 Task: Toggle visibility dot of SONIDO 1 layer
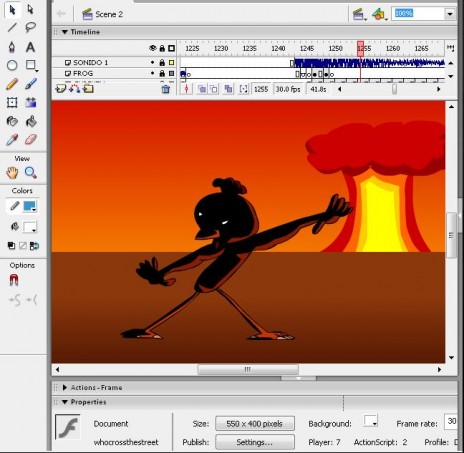point(153,62)
